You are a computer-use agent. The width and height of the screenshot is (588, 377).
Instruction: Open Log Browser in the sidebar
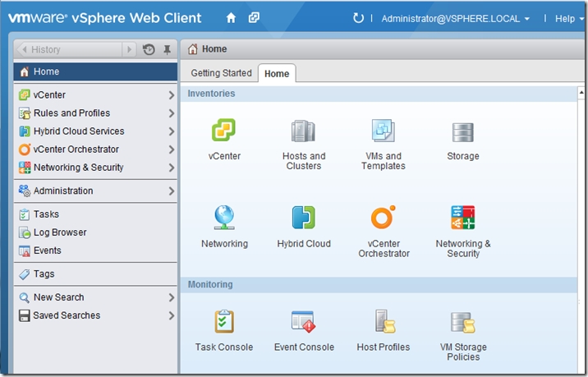point(95,232)
